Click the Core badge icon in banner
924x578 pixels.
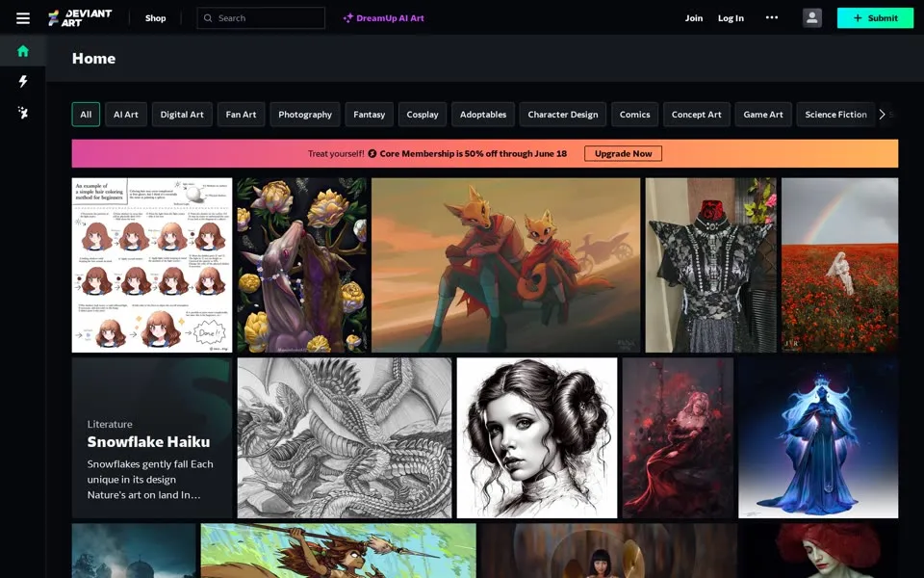click(372, 153)
